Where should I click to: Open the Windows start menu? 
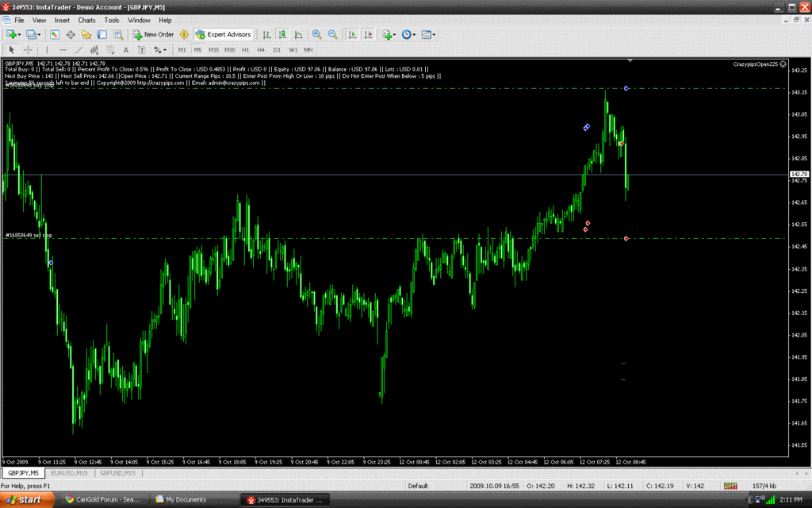pos(27,500)
